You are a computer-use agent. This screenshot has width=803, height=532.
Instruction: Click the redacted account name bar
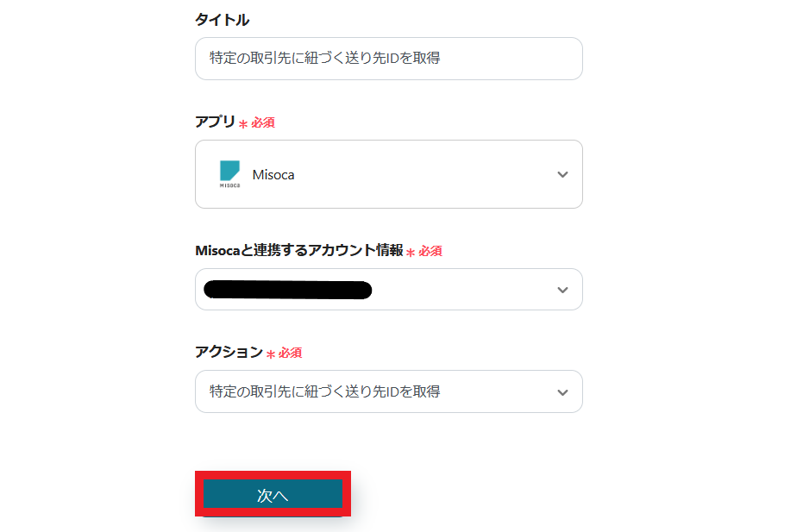(287, 290)
